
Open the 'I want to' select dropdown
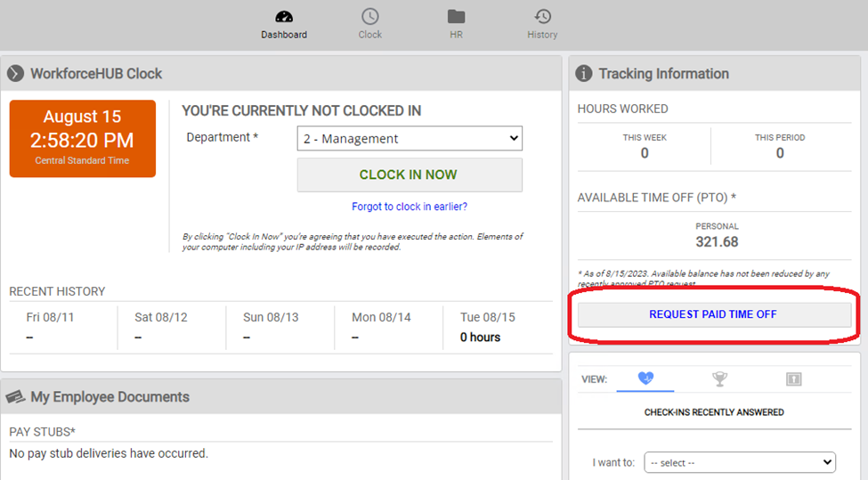[x=740, y=462]
